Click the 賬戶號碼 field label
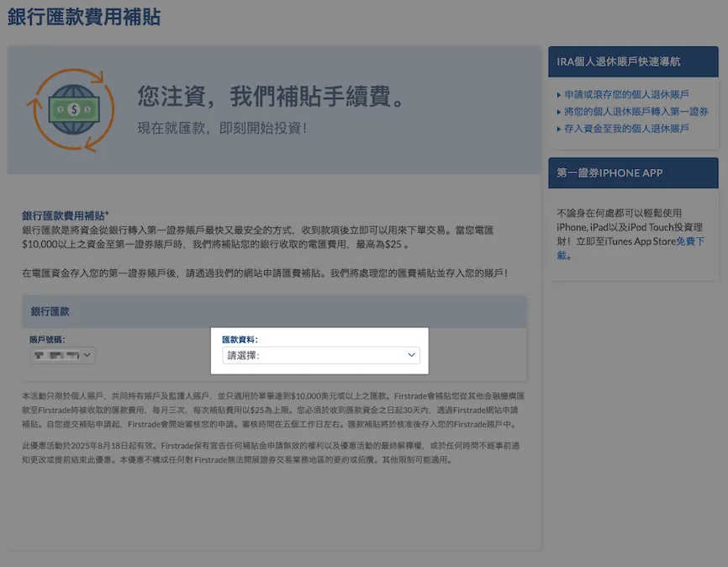 click(x=47, y=339)
